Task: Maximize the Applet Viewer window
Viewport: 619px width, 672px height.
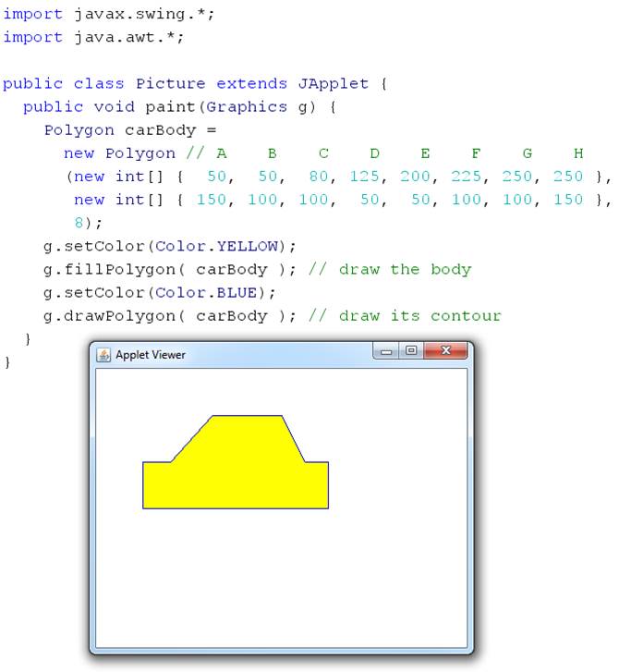Action: [x=411, y=350]
